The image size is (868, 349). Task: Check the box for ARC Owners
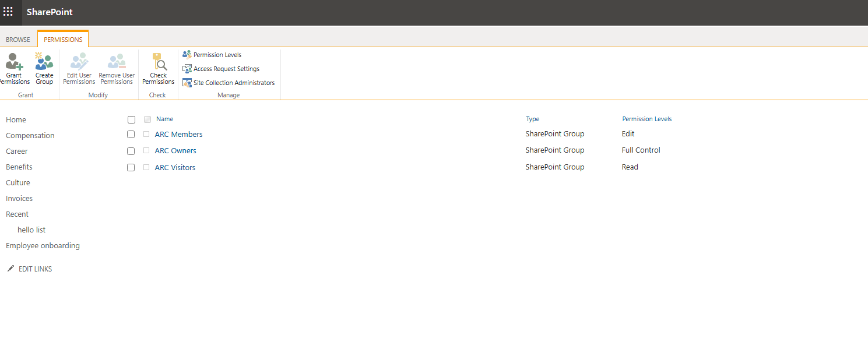pos(131,151)
